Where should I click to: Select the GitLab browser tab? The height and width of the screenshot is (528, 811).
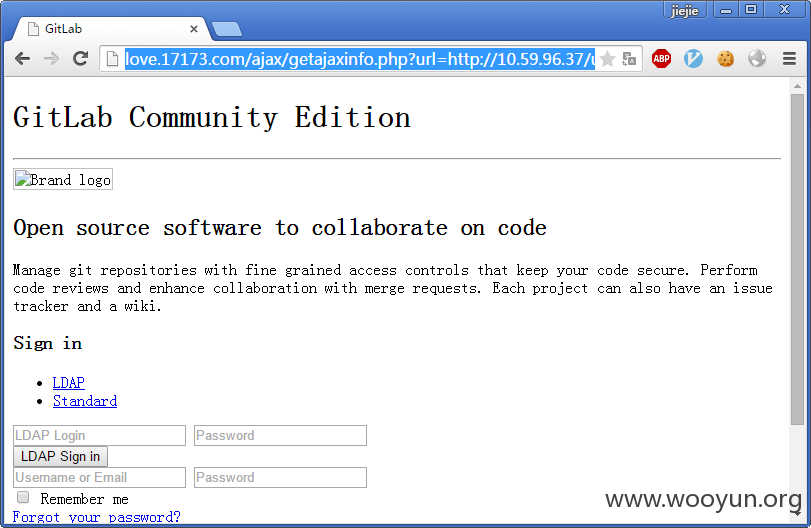(111, 29)
